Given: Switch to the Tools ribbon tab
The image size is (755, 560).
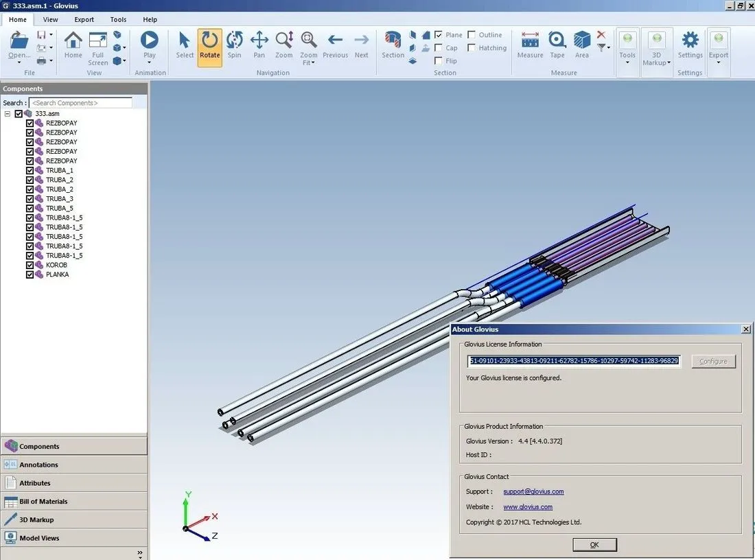Looking at the screenshot, I should click(118, 20).
